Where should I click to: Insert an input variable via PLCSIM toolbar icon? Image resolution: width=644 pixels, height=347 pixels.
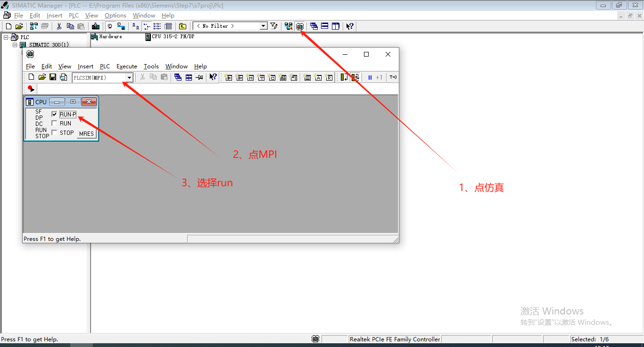[x=229, y=77]
